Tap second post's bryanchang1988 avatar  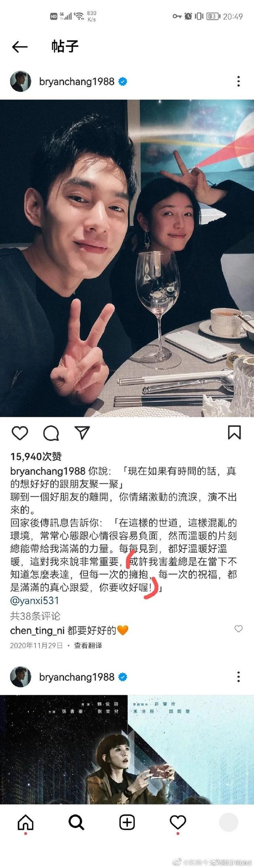tap(20, 677)
